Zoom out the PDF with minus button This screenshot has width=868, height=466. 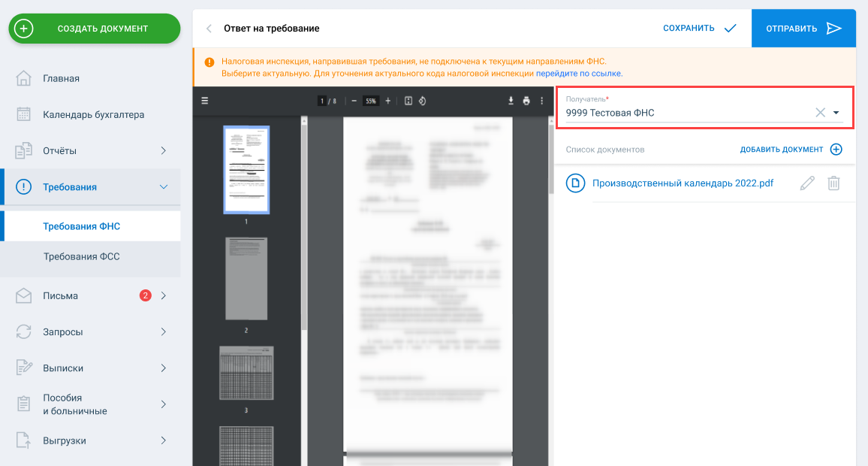[354, 101]
